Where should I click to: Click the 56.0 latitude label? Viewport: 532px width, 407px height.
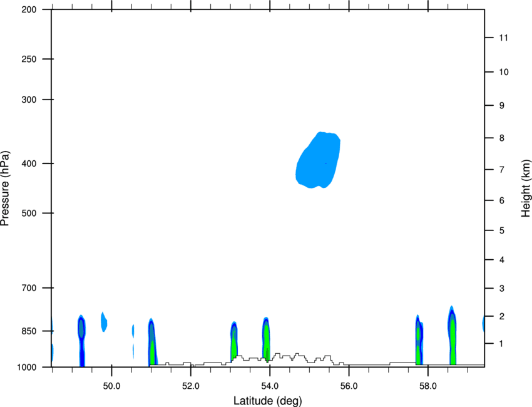point(349,386)
